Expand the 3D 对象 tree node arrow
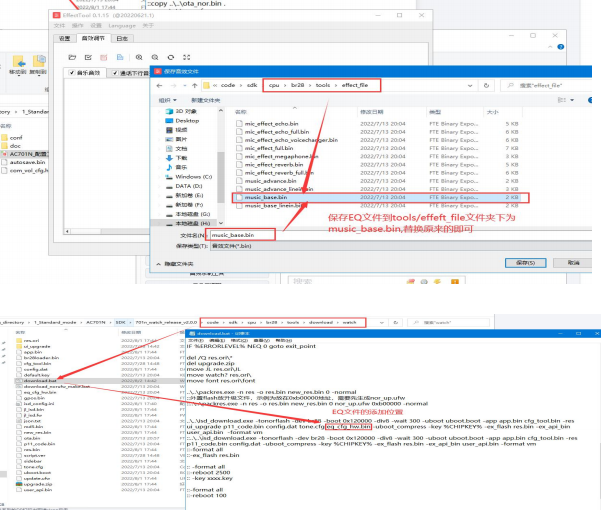This screenshot has width=601, height=510. point(159,111)
